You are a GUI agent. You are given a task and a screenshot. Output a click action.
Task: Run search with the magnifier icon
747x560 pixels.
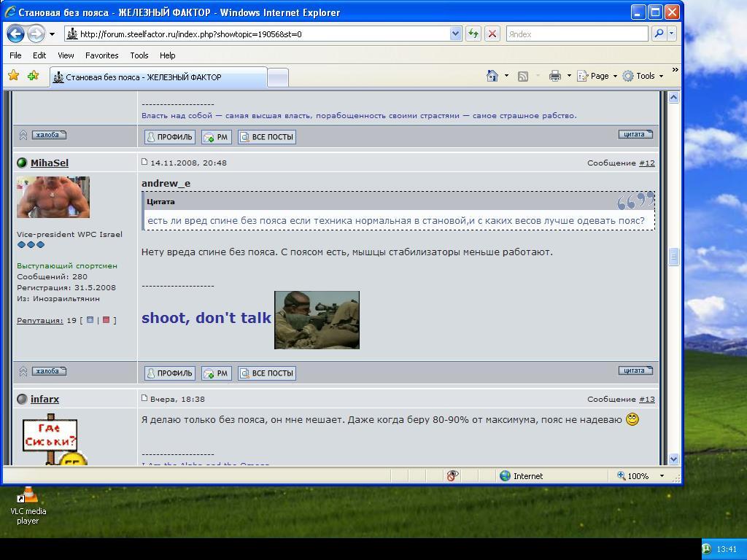pos(659,34)
